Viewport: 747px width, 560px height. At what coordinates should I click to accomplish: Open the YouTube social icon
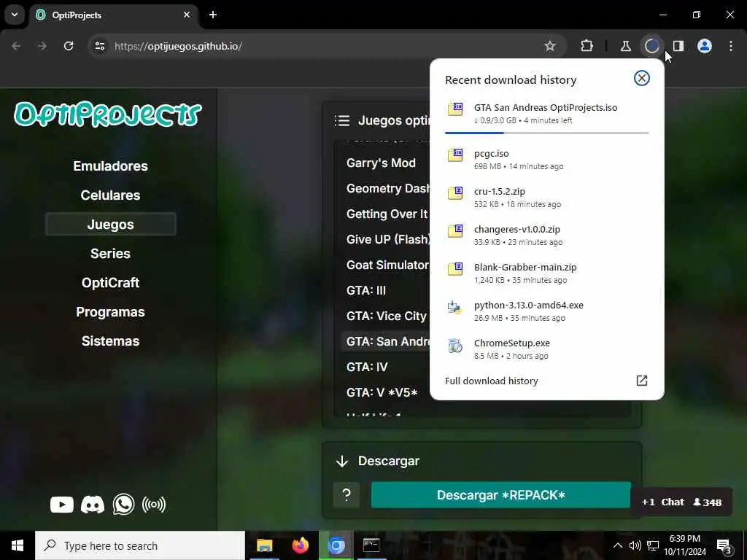pyautogui.click(x=62, y=505)
